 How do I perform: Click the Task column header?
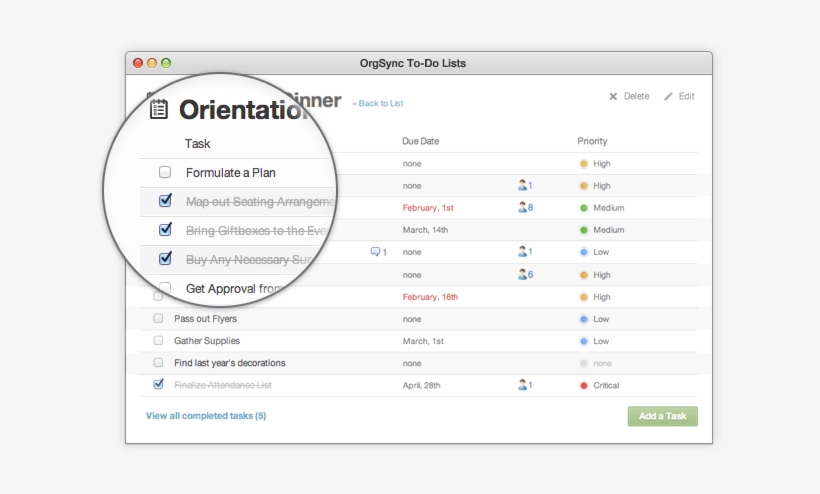(x=198, y=143)
